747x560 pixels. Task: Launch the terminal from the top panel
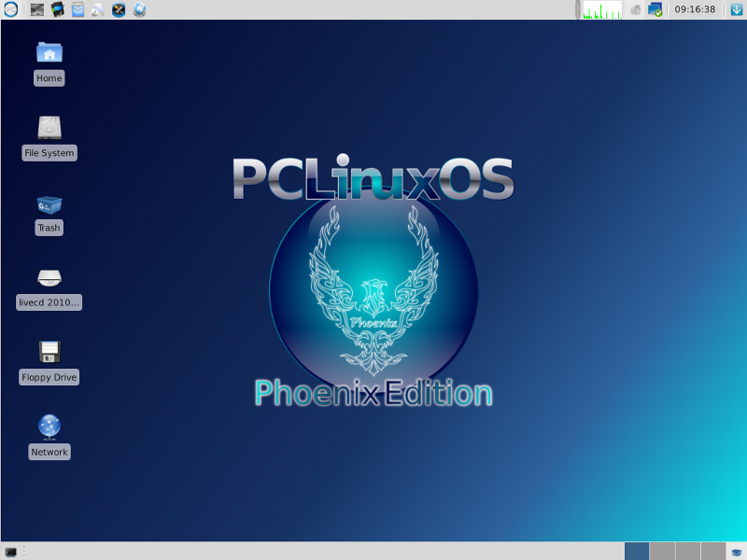pyautogui.click(x=37, y=10)
